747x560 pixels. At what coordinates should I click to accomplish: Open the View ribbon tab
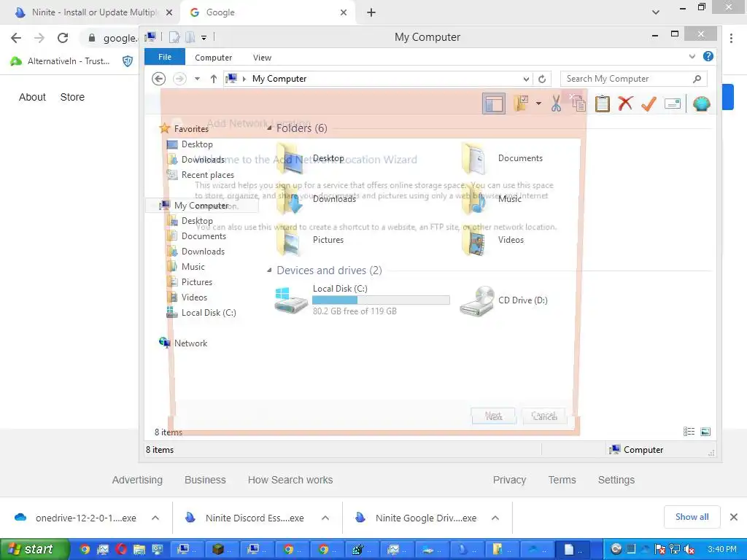click(x=262, y=58)
